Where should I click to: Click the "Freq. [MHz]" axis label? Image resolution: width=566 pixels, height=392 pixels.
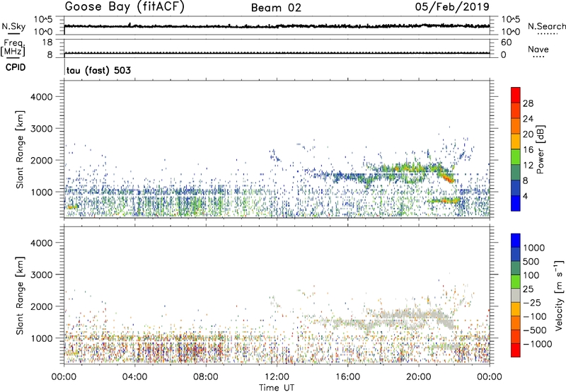click(x=13, y=48)
